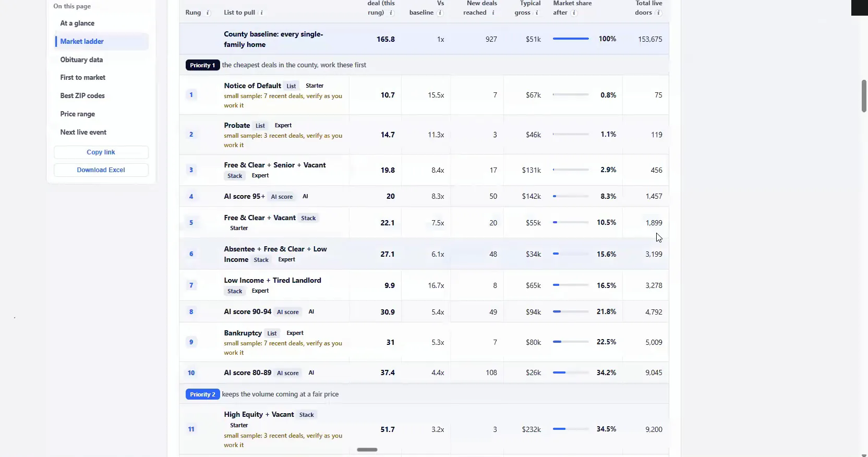Show info for Market share after column
The width and height of the screenshot is (868, 457).
tap(574, 13)
